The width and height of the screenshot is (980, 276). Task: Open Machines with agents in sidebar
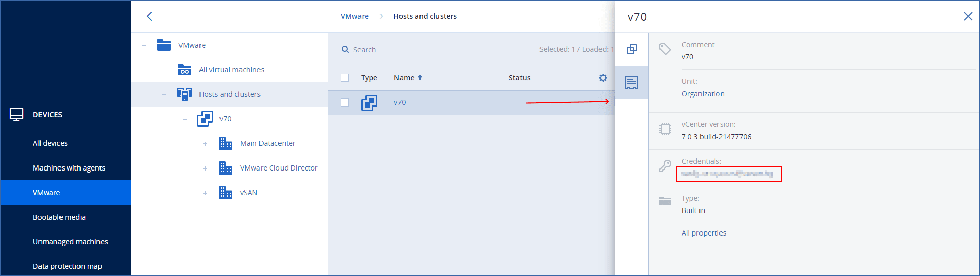point(69,168)
